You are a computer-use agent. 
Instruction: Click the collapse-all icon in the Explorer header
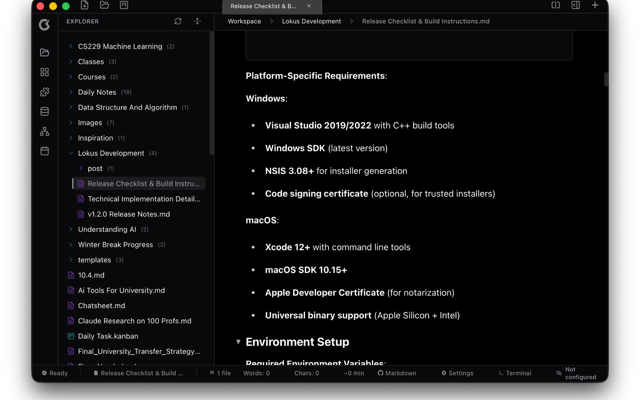click(x=197, y=21)
